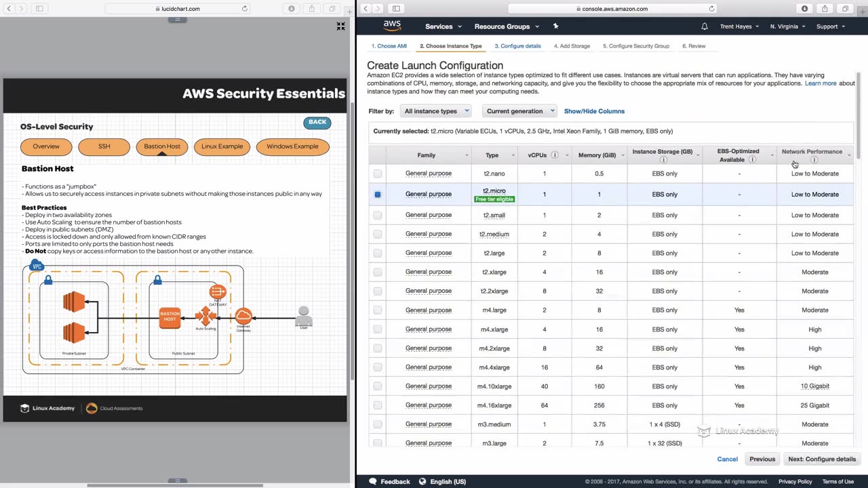The height and width of the screenshot is (488, 868).
Task: Deselect the t2.micro instance checkbox
Action: [x=378, y=195]
